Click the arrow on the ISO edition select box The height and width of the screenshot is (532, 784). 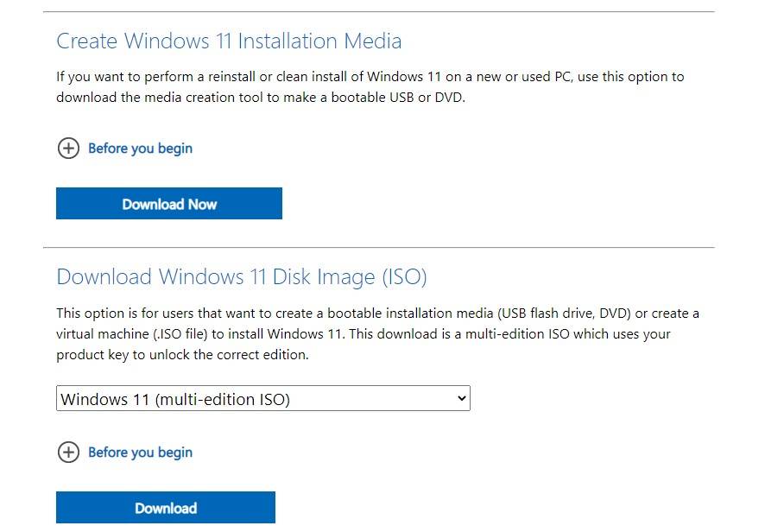462,399
